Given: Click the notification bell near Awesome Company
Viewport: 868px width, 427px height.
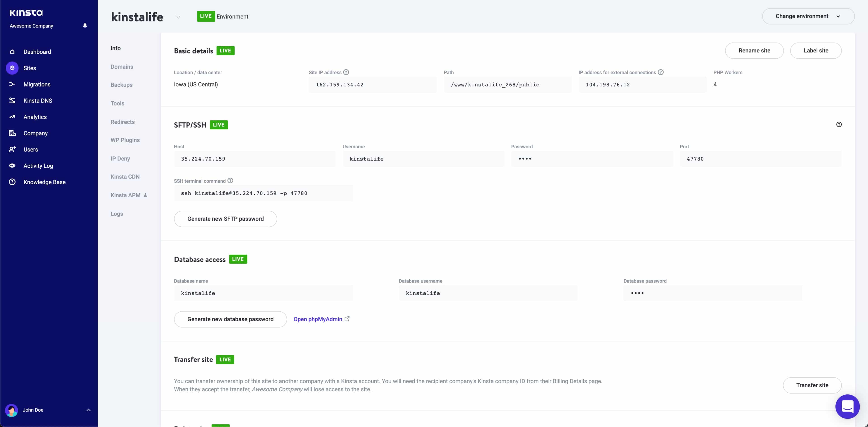Looking at the screenshot, I should pyautogui.click(x=85, y=25).
